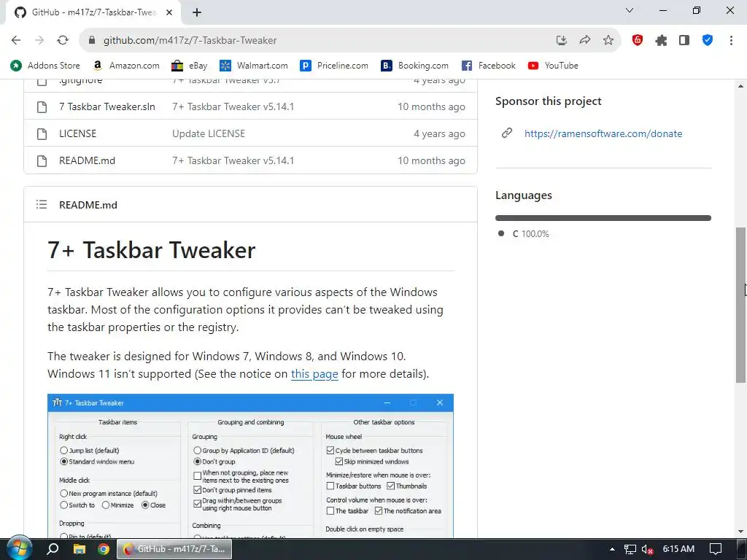
Task: Open the Amazon.com bookmark
Action: coord(126,66)
